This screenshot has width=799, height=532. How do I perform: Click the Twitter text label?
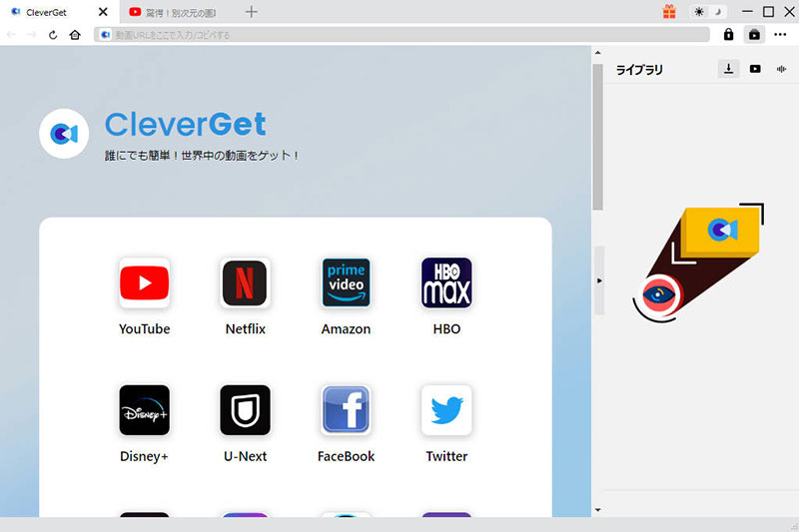(x=446, y=456)
